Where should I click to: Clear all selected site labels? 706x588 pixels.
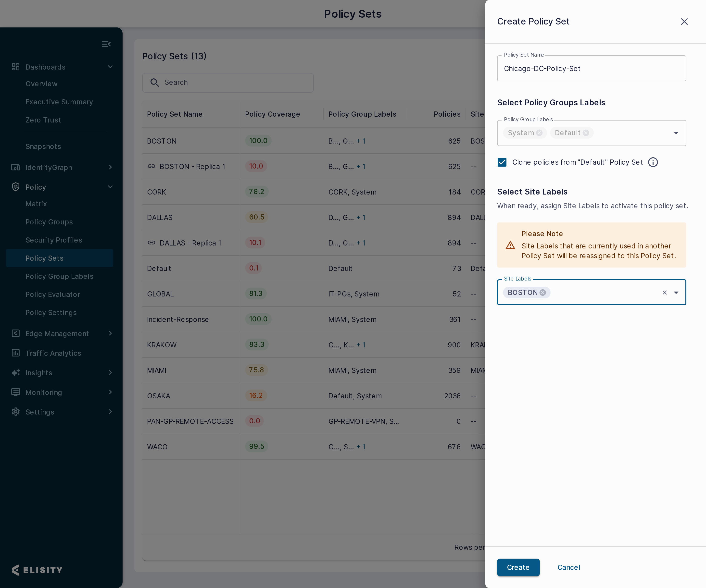(x=665, y=293)
